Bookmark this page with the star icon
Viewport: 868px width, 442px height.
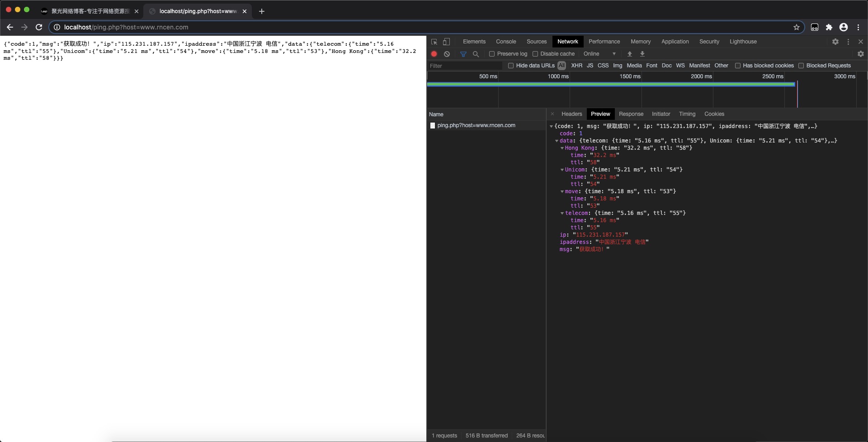[797, 27]
